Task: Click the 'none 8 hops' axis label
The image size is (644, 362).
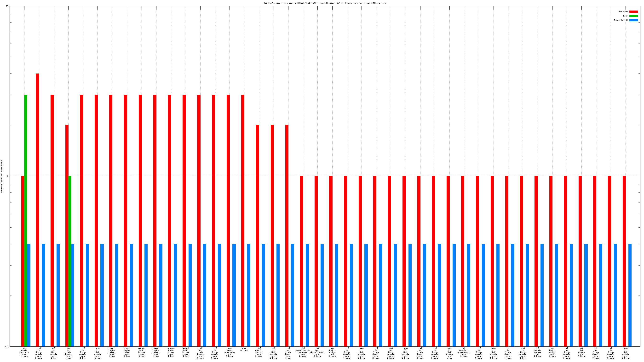Action: click(244, 349)
